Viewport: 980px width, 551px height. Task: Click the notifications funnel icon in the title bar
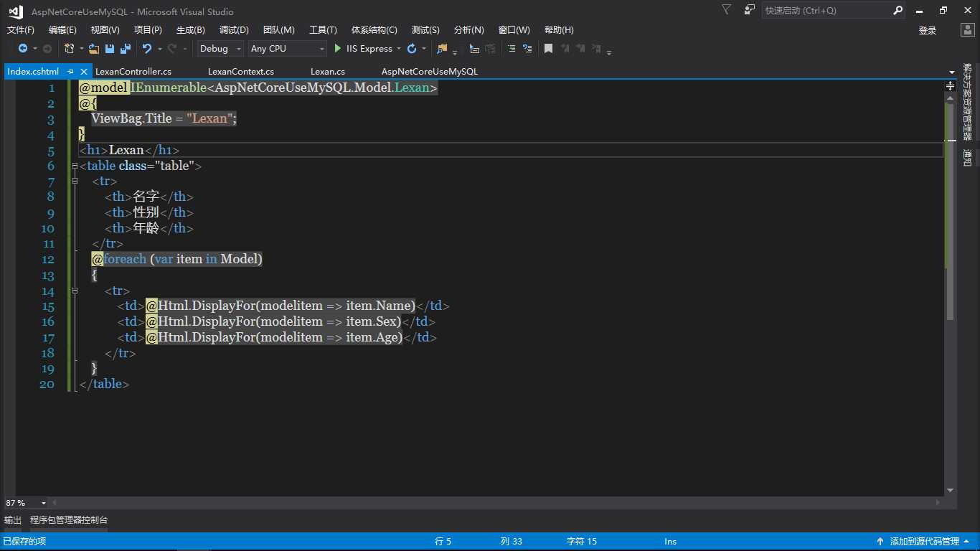[x=727, y=10]
